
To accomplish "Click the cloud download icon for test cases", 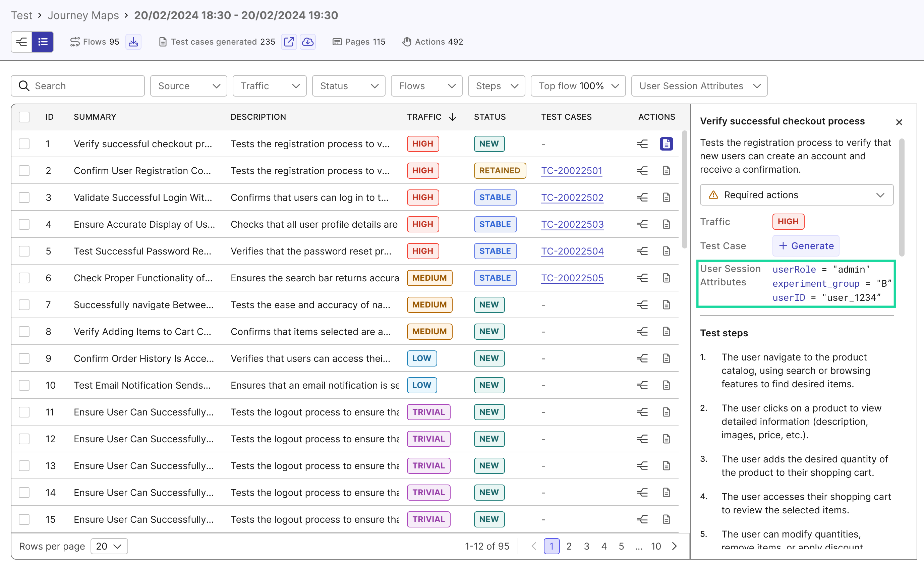I will [x=308, y=42].
